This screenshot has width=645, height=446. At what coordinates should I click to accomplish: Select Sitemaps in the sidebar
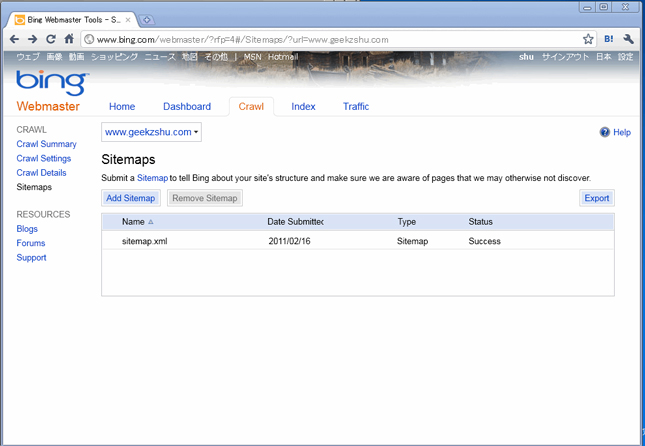34,187
